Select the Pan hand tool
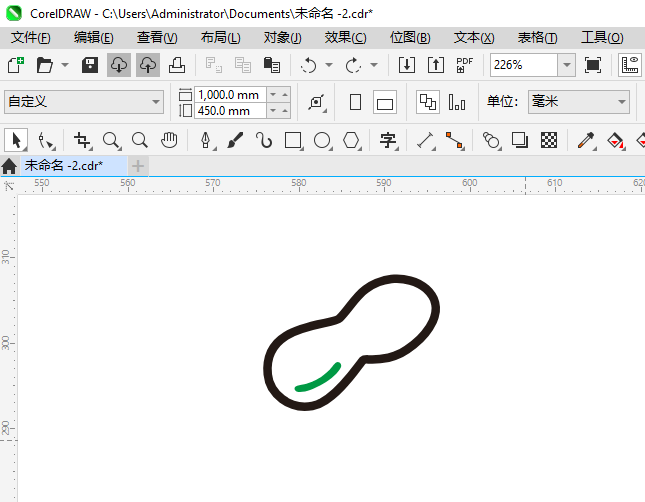 point(169,141)
